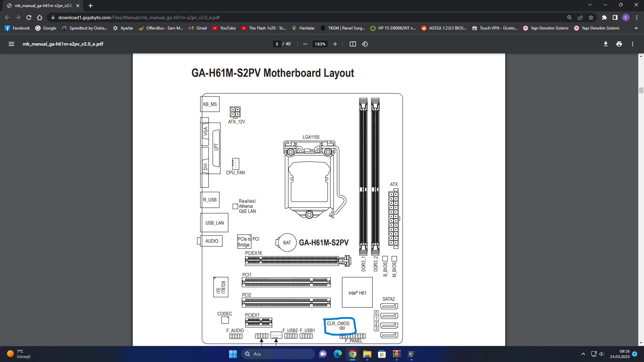Show hidden system tray icons
644x362 pixels.
point(583,354)
